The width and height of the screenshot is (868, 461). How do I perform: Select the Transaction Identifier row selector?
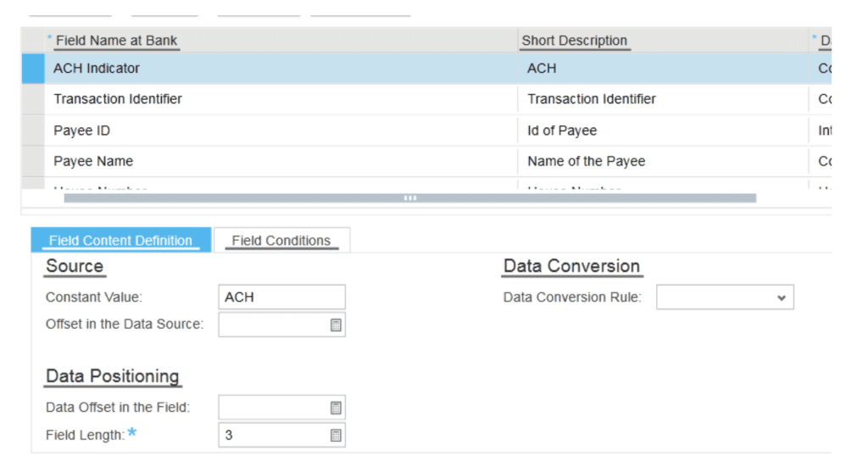[x=33, y=99]
